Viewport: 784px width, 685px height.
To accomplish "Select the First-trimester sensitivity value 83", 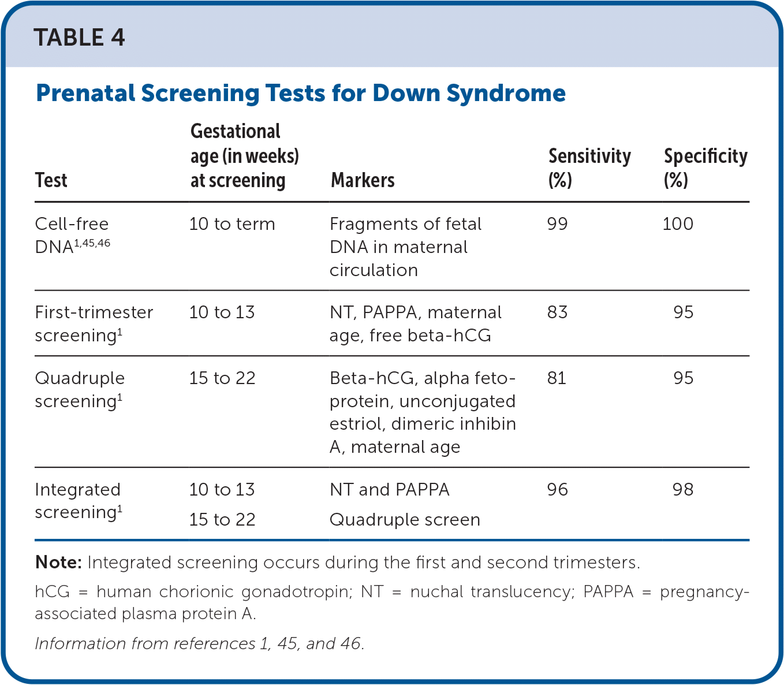I will (x=557, y=312).
